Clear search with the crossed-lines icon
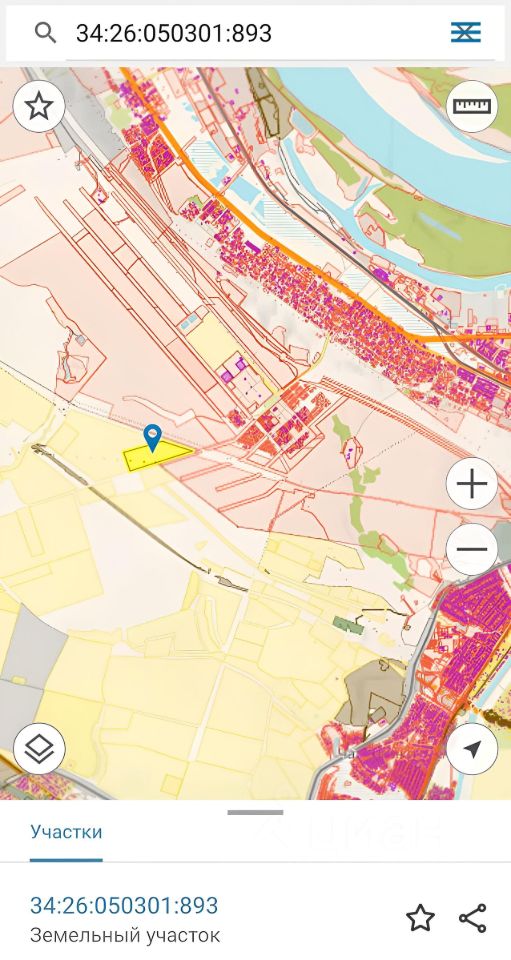Viewport: 511px width, 960px height. pyautogui.click(x=466, y=32)
